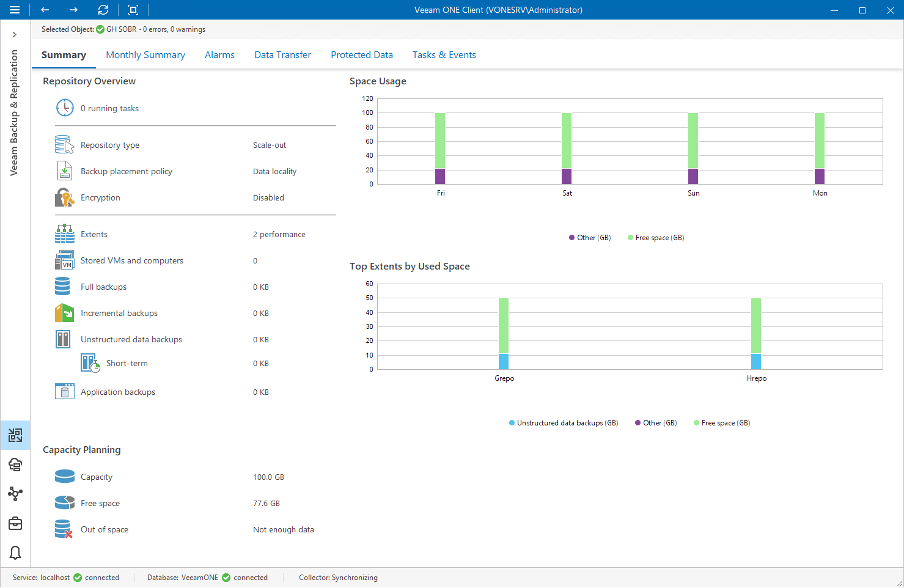Refresh the current view using the refresh icon
Screen dimensions: 904x588
pyautogui.click(x=103, y=10)
